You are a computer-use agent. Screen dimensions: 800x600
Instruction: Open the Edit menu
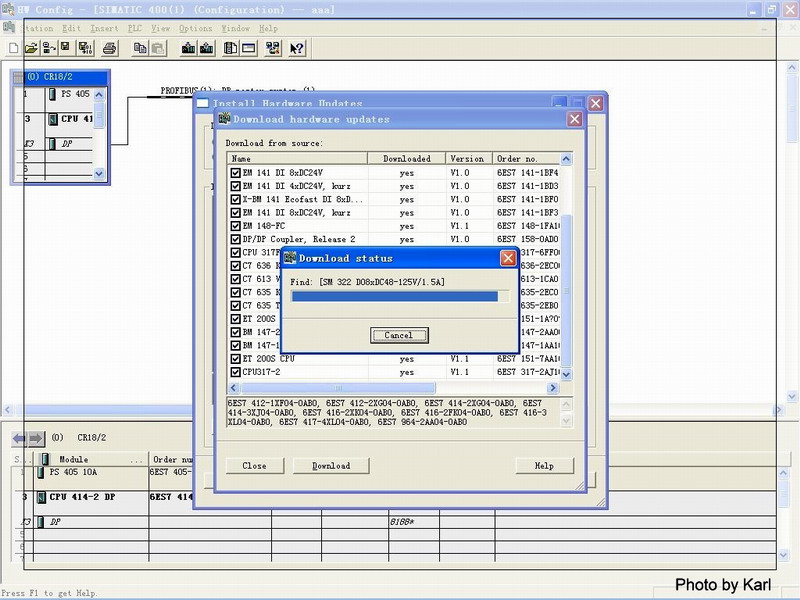coord(71,29)
